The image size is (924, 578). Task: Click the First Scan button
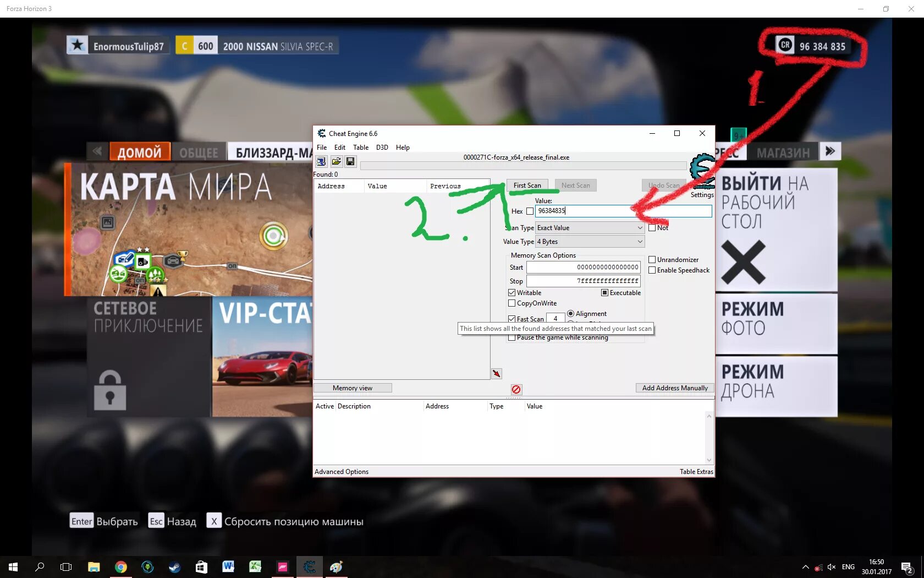527,186
